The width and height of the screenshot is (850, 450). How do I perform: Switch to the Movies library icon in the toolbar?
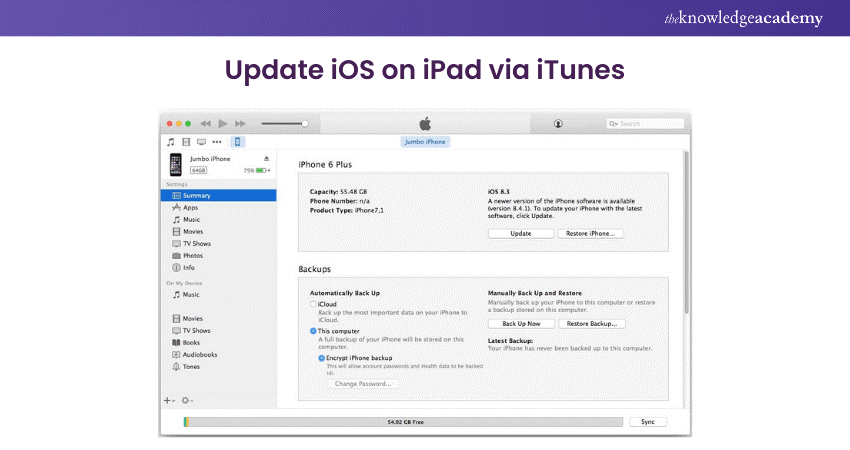point(186,142)
